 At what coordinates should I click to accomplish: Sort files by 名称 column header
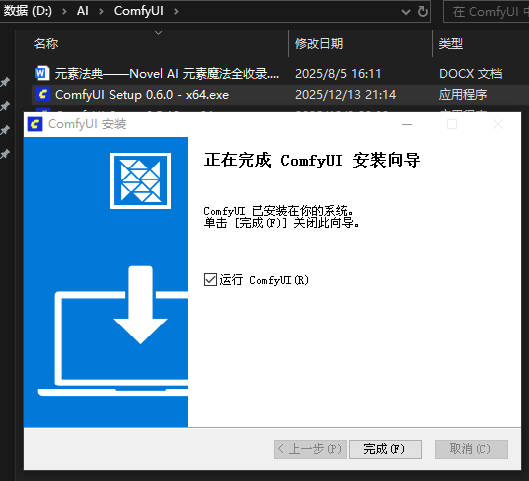(x=46, y=44)
